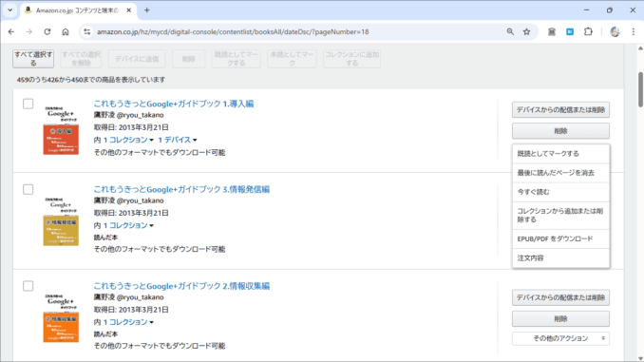
Task: Check the box for Google+ガイドブック 1.導入編
Action: [x=28, y=104]
